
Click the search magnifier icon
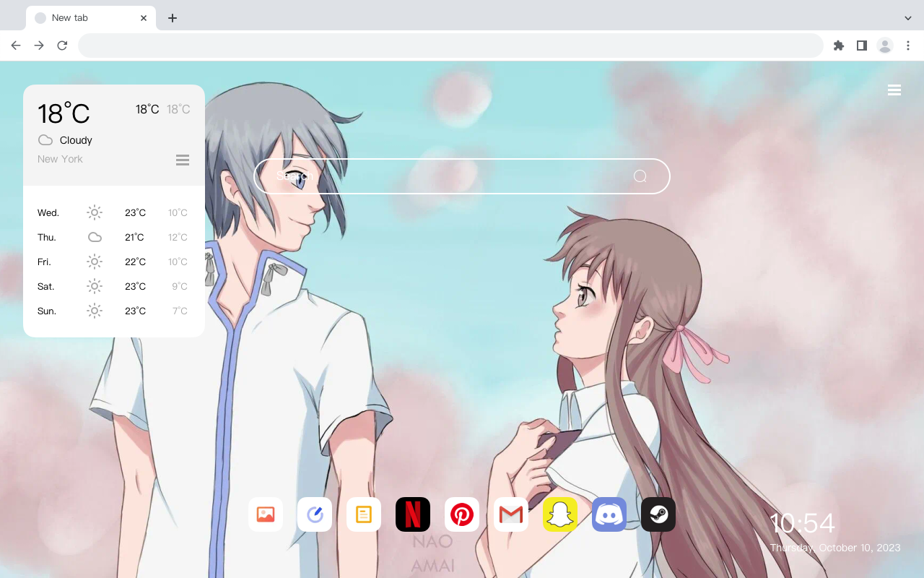[x=640, y=176]
